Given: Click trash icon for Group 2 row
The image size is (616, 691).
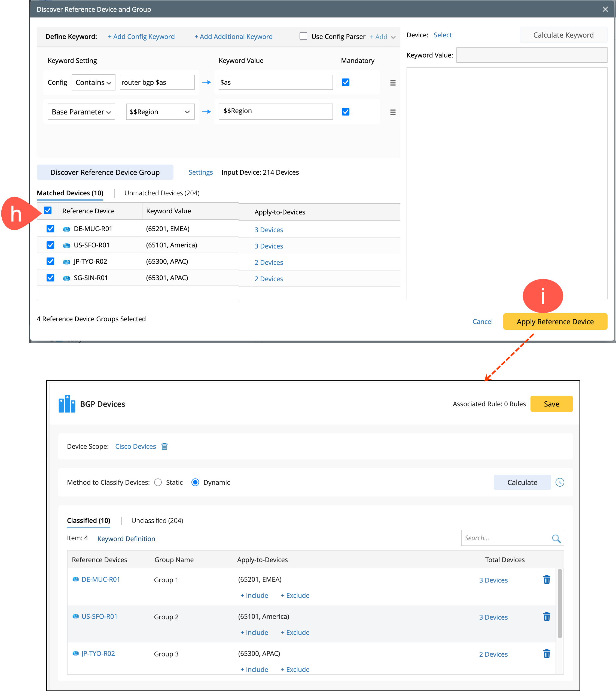Looking at the screenshot, I should point(546,617).
